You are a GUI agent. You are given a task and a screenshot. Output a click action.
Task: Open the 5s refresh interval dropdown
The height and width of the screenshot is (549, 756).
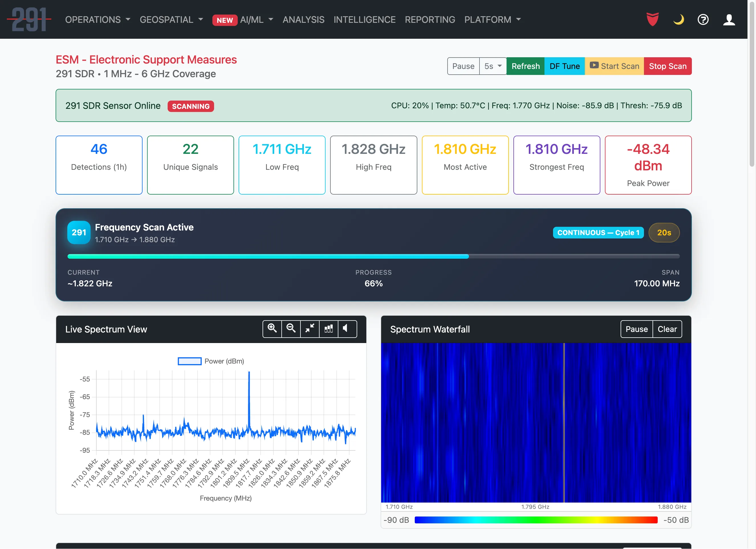493,66
